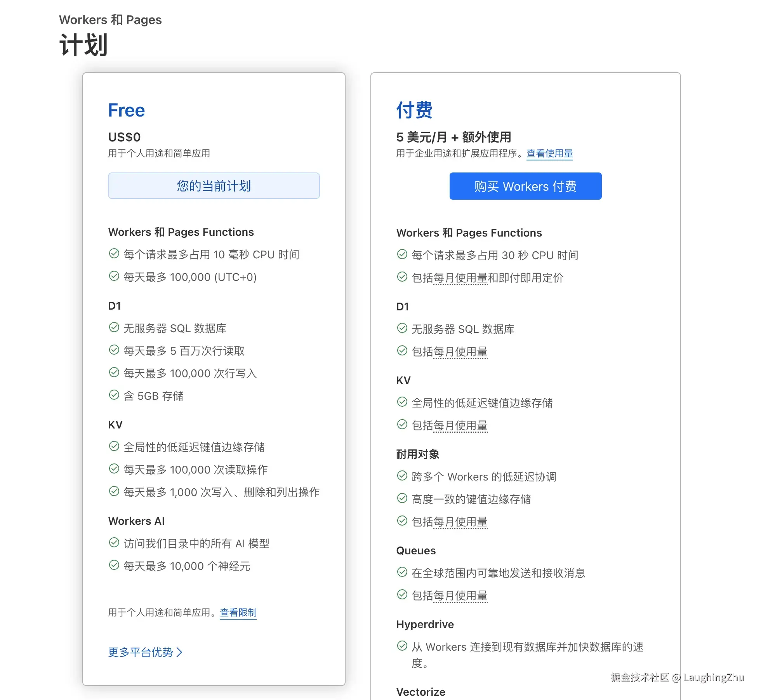The width and height of the screenshot is (761, 700).
Task: Click check icon beside 访问我们目录中的所有 AI 模型
Action: [114, 543]
